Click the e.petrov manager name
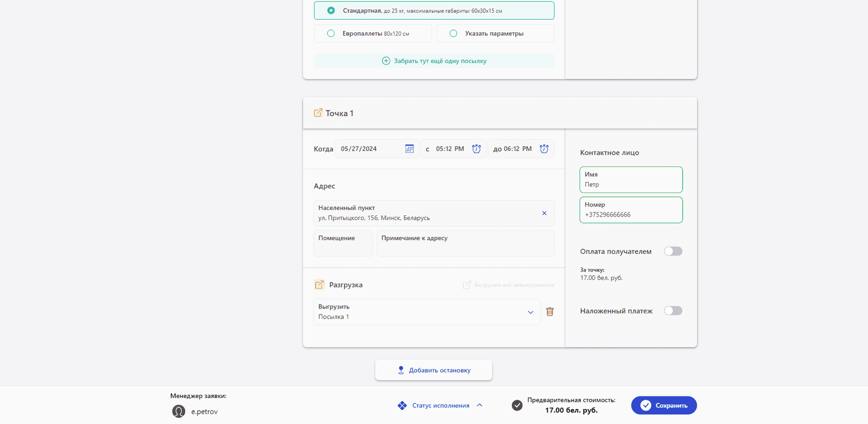The width and height of the screenshot is (868, 424). 204,411
